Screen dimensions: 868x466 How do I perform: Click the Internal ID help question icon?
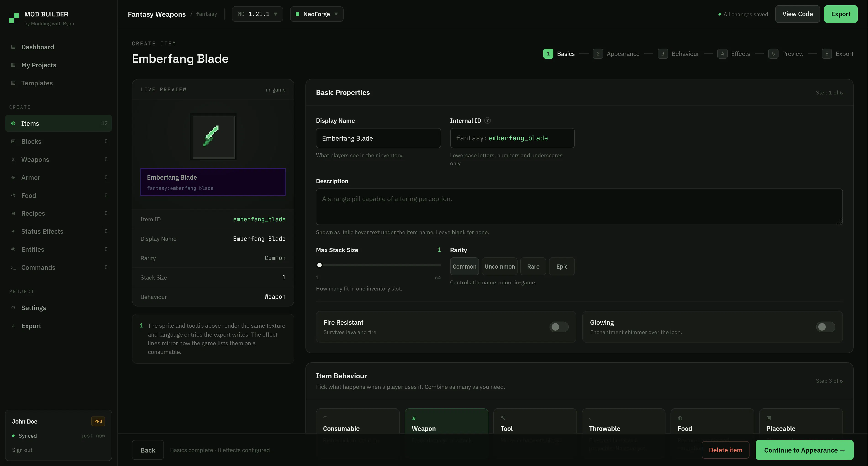pyautogui.click(x=487, y=120)
